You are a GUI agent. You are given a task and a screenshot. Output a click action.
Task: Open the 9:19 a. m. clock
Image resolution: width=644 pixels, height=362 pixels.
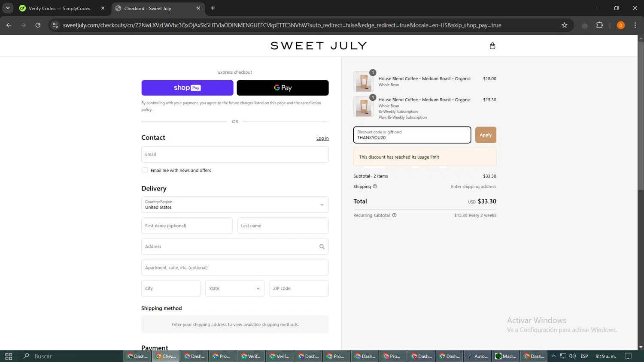click(x=605, y=356)
